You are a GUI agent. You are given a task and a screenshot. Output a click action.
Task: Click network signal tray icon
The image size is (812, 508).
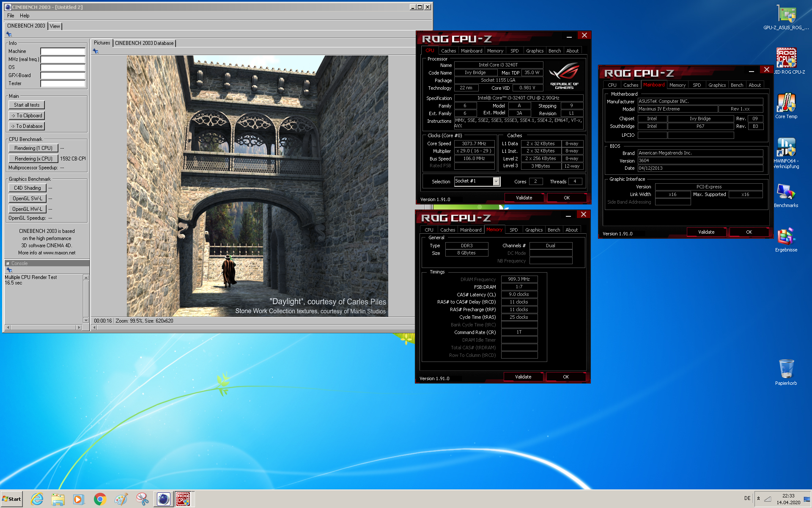coord(768,499)
